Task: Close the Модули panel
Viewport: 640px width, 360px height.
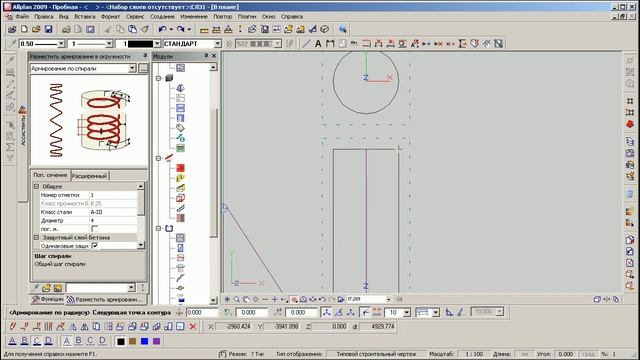Action: coord(214,56)
